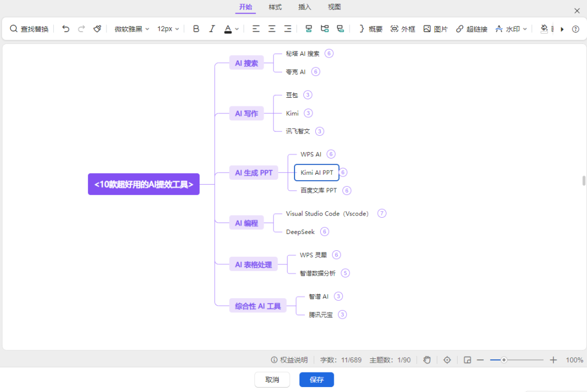Toggle bold formatting
The image size is (587, 392).
tap(196, 29)
